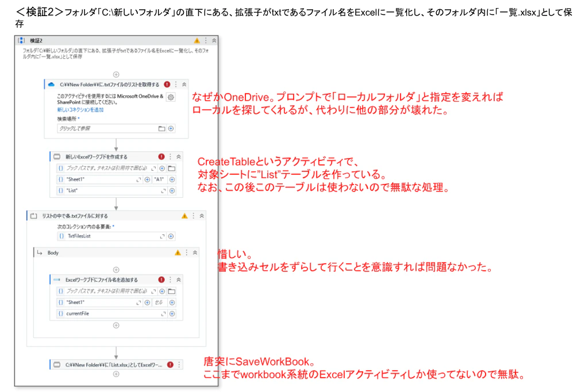Click the red error icon on the Excel workbook creation activity
The height and width of the screenshot is (392, 585).
[161, 157]
